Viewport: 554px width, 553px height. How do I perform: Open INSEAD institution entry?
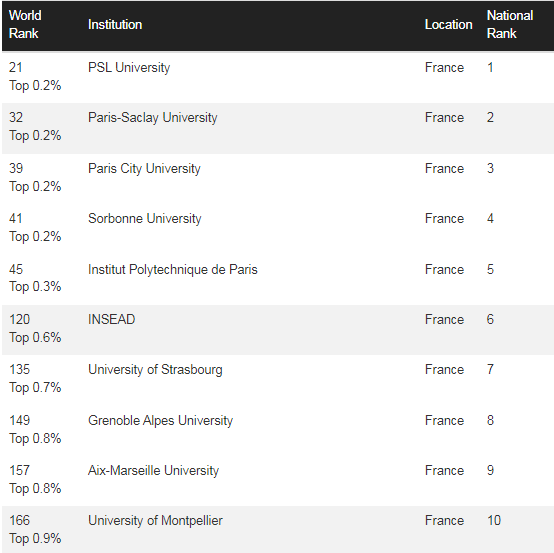[x=112, y=319]
